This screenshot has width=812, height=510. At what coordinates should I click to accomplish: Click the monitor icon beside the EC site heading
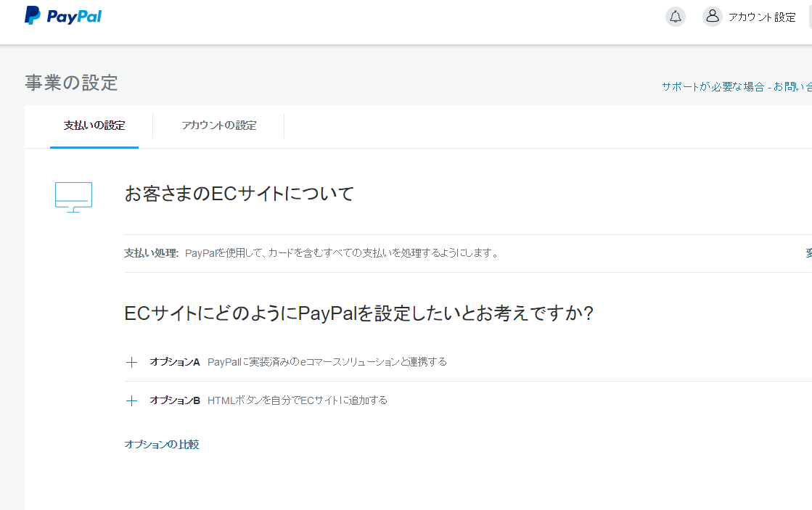tap(74, 197)
